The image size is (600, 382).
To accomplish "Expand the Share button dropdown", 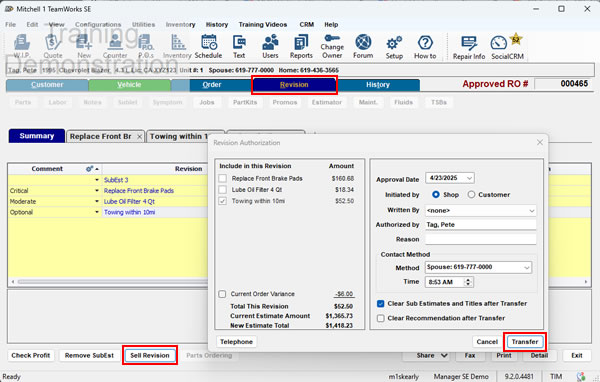I will pos(444,356).
